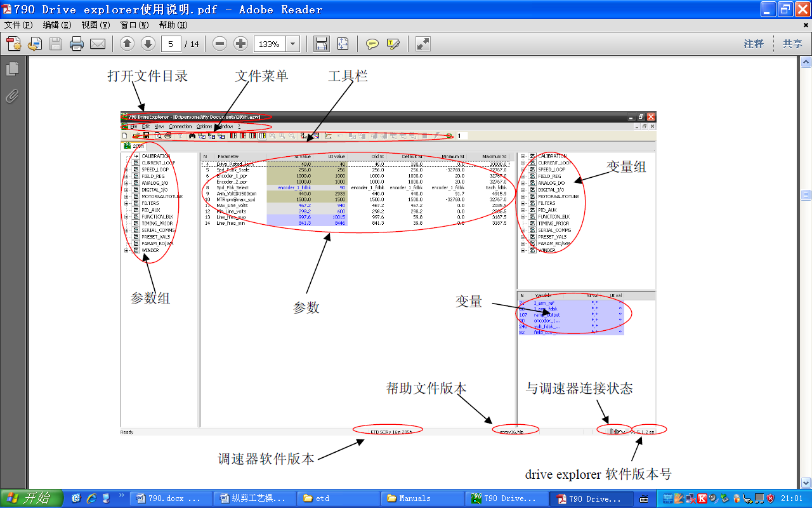
Task: Zoom in using the plus button
Action: (x=240, y=44)
